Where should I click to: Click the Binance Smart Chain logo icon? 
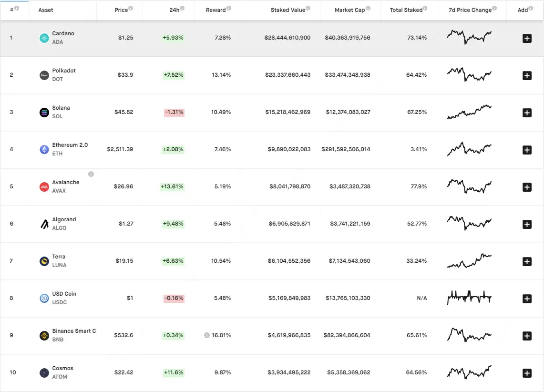44,336
